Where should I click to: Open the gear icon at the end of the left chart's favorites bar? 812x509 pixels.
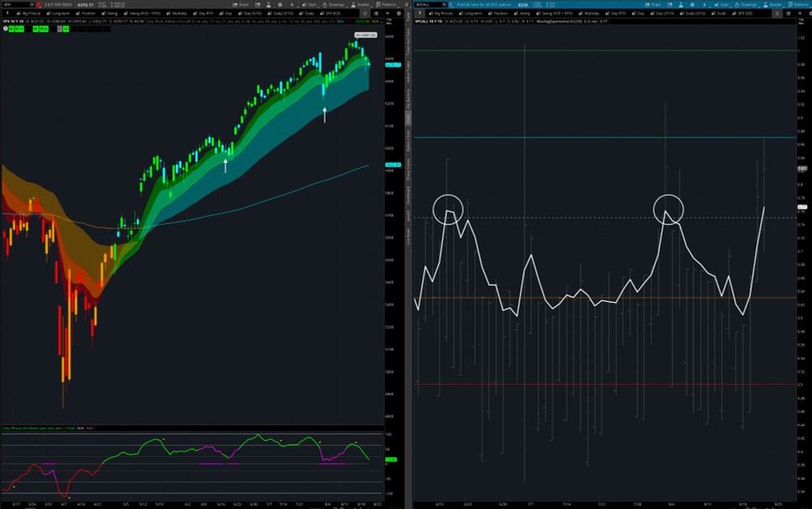[x=399, y=13]
